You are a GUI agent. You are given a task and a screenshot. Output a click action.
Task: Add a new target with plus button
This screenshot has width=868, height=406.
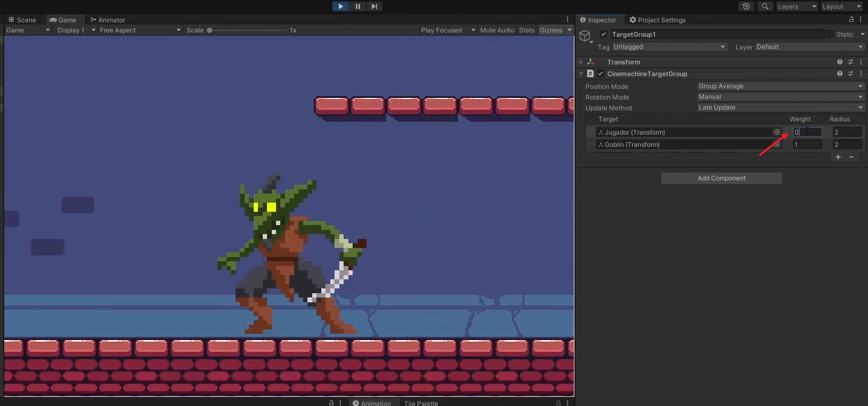(838, 157)
